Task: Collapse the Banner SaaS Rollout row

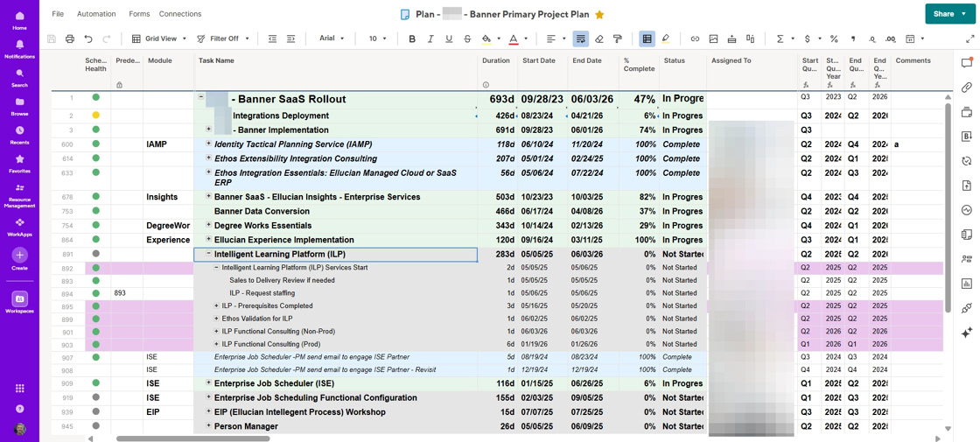Action: click(x=201, y=97)
